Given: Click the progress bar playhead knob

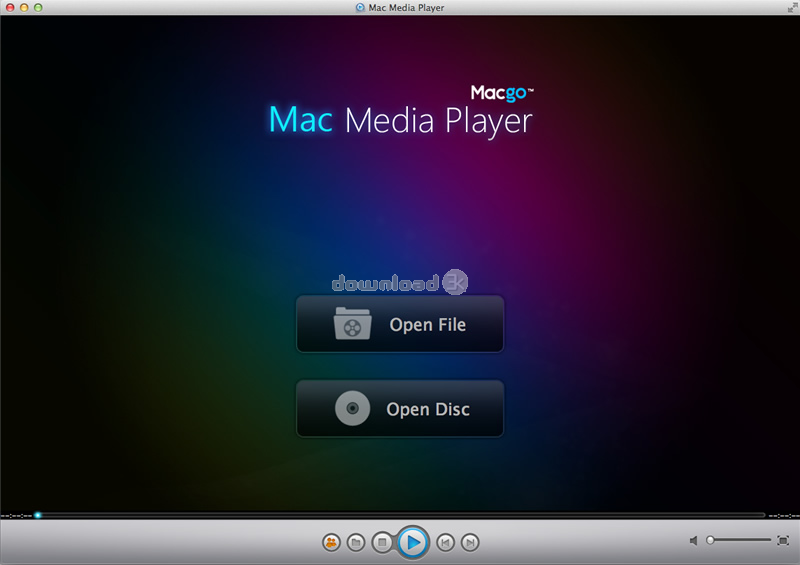Looking at the screenshot, I should (38, 515).
